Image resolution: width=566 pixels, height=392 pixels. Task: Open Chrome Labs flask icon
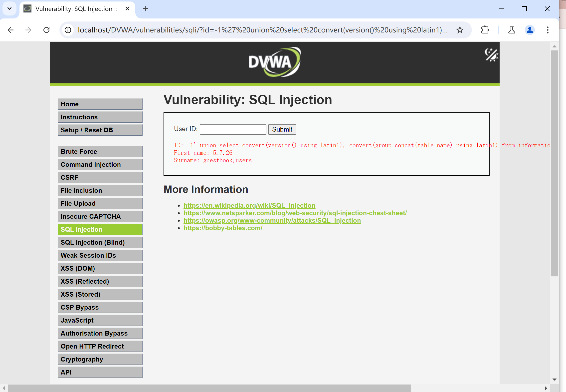point(512,30)
